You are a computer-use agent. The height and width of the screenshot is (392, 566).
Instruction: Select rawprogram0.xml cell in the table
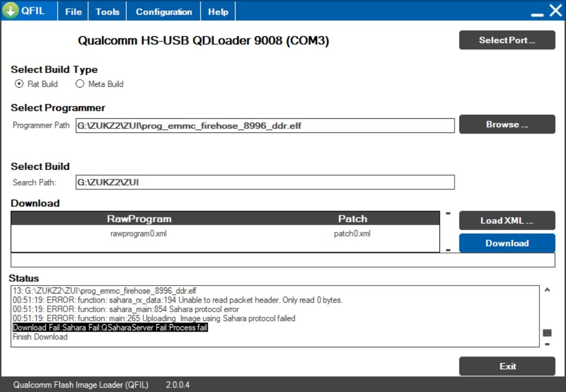click(139, 234)
